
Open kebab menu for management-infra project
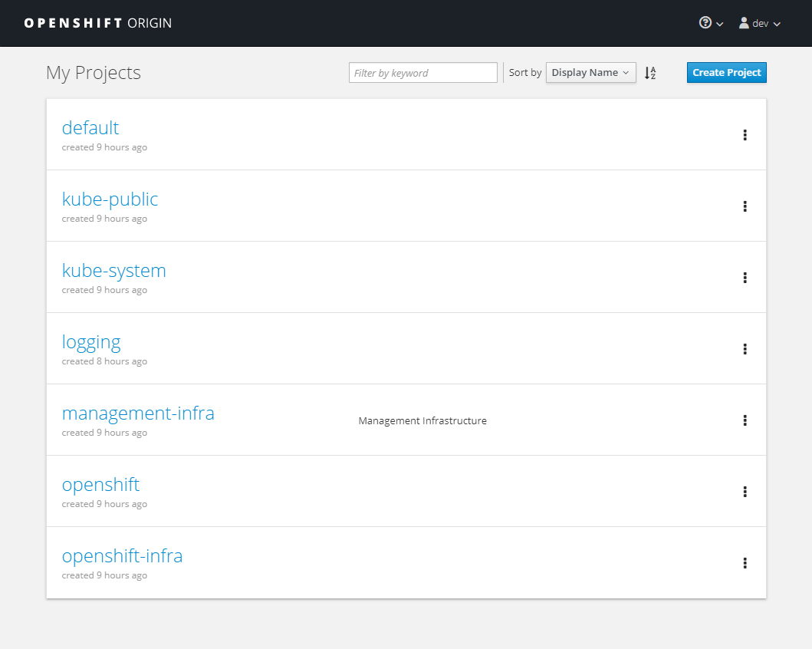(x=745, y=420)
